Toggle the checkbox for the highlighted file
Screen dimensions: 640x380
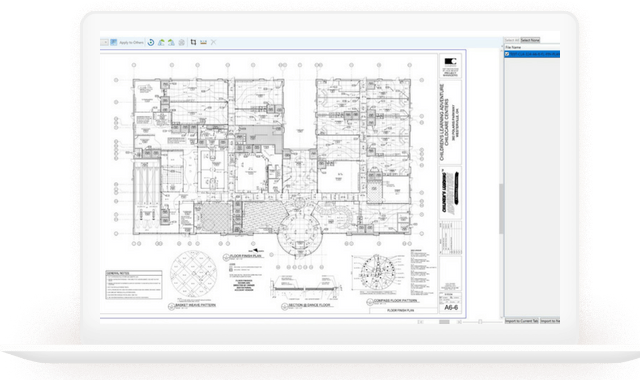(x=507, y=54)
